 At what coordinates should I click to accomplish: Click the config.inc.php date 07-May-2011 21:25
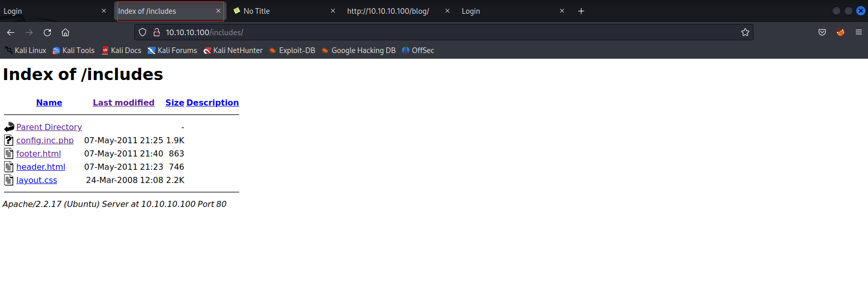tap(124, 140)
